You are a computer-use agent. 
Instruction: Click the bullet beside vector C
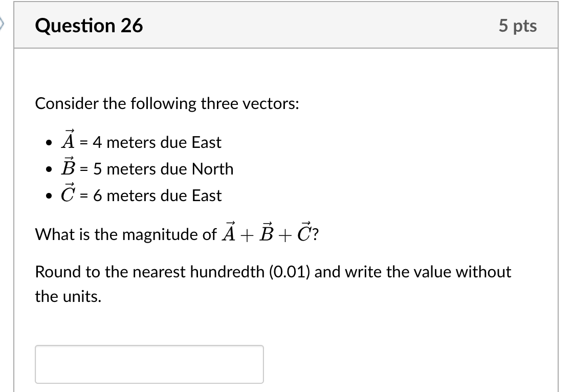tap(49, 195)
